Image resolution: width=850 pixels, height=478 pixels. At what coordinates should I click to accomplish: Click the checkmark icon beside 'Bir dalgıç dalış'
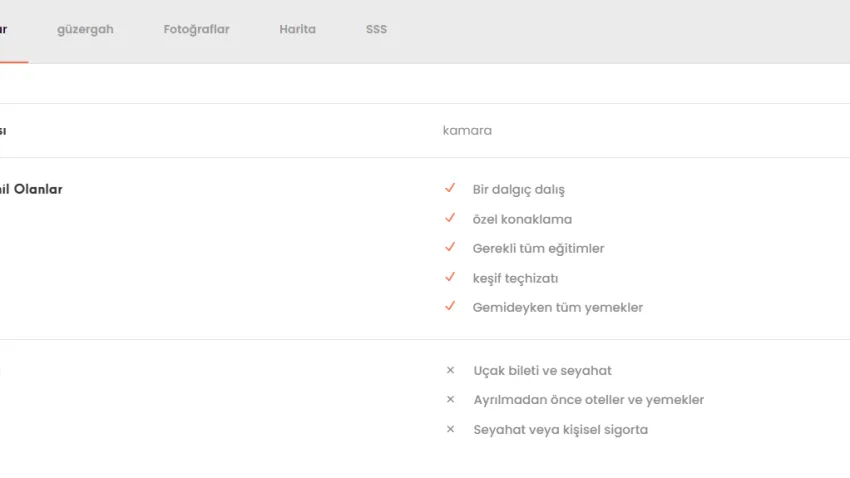coord(450,188)
